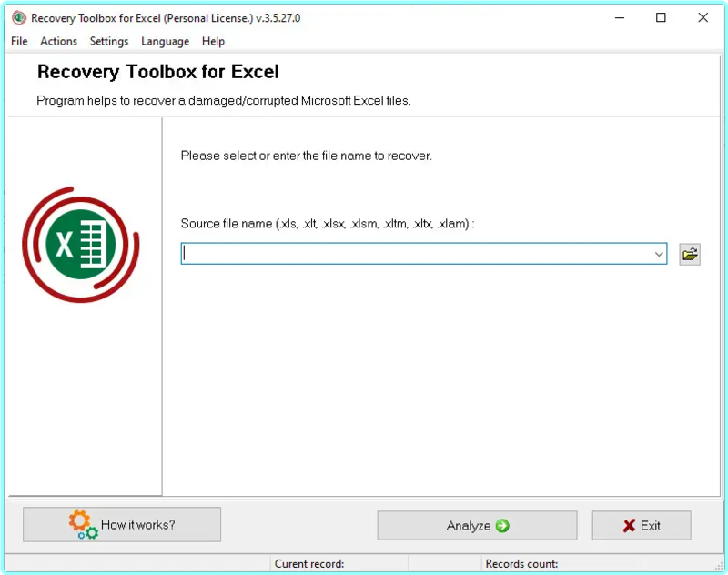728x575 pixels.
Task: Open the browse folder icon for source file
Action: click(690, 254)
